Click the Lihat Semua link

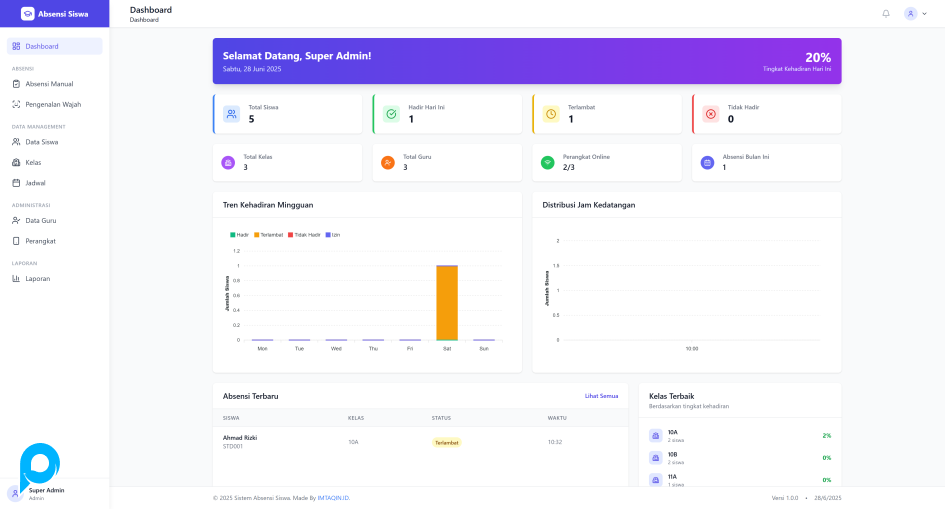pyautogui.click(x=601, y=396)
